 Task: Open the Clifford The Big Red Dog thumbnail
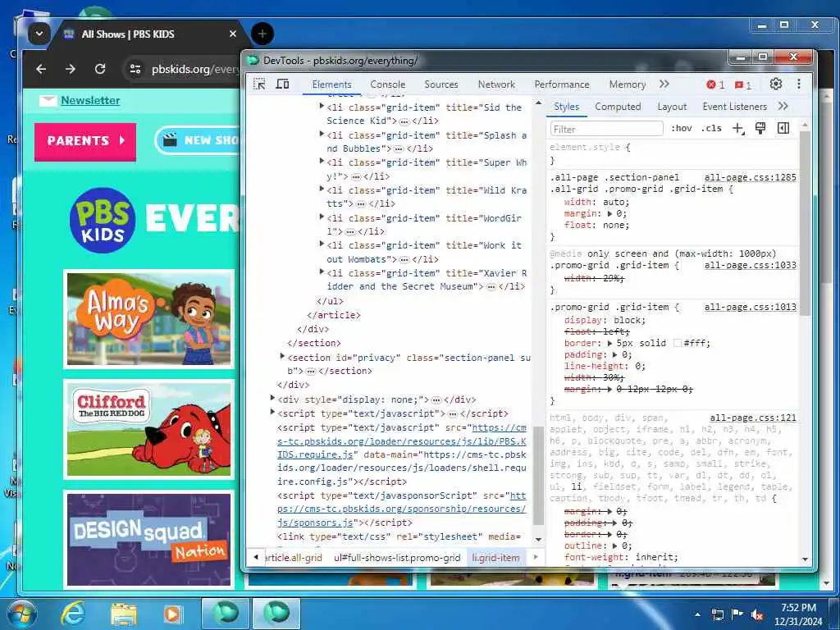click(149, 429)
